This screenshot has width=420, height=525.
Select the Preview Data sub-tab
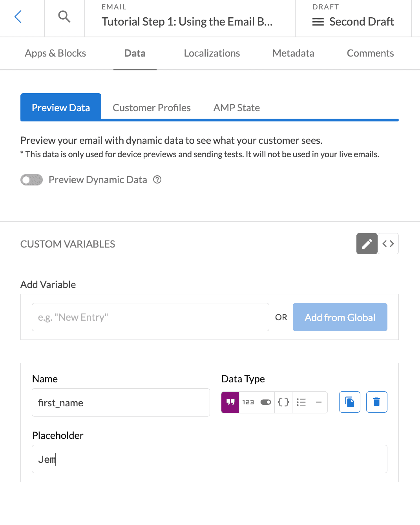tap(61, 107)
